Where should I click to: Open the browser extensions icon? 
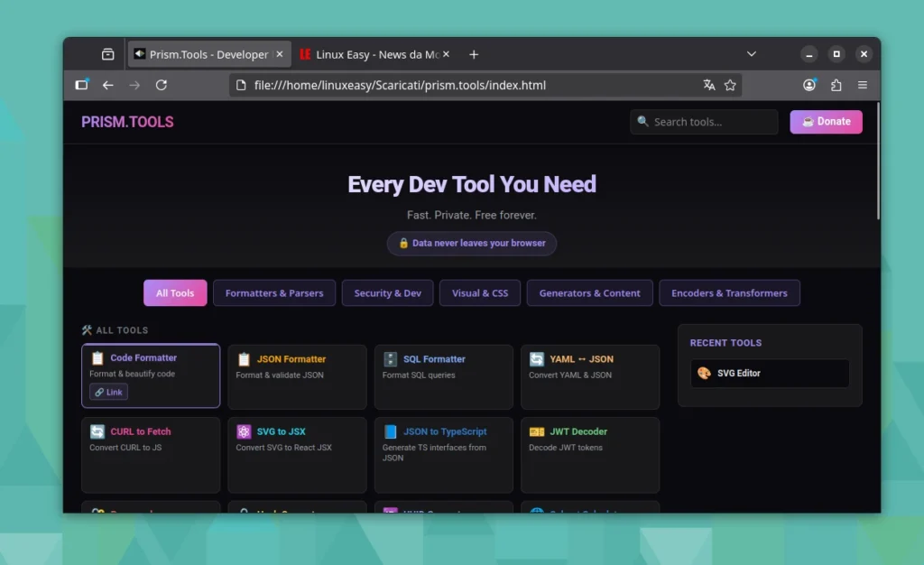836,85
